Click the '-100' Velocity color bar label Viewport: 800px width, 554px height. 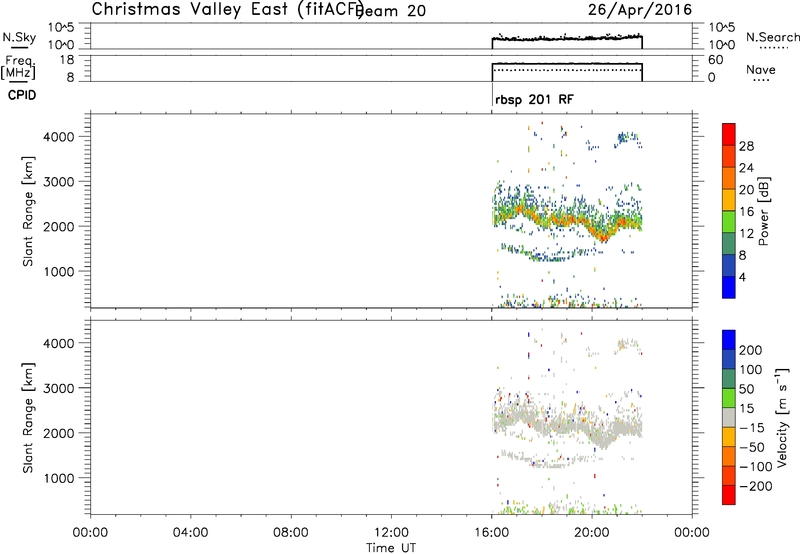756,467
